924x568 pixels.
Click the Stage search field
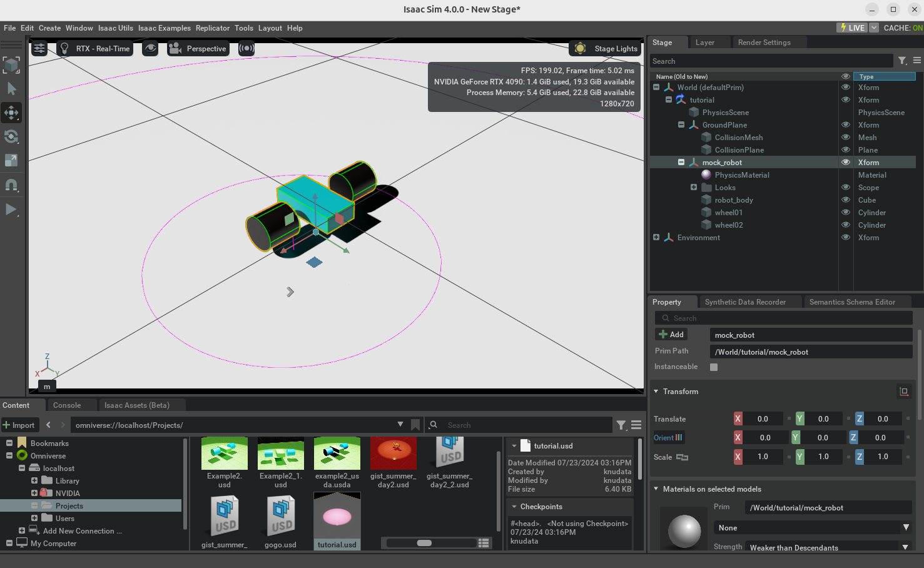(x=771, y=61)
